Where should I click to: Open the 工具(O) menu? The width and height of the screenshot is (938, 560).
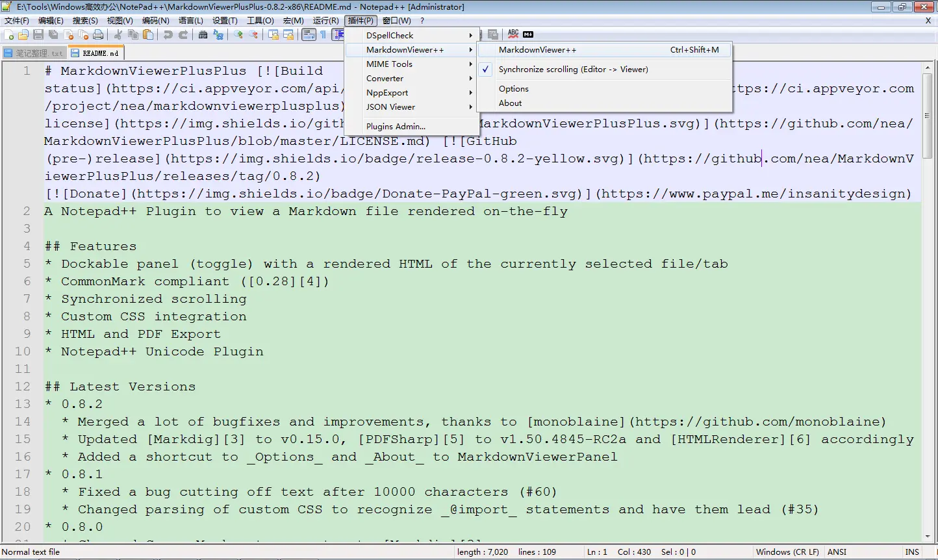260,21
